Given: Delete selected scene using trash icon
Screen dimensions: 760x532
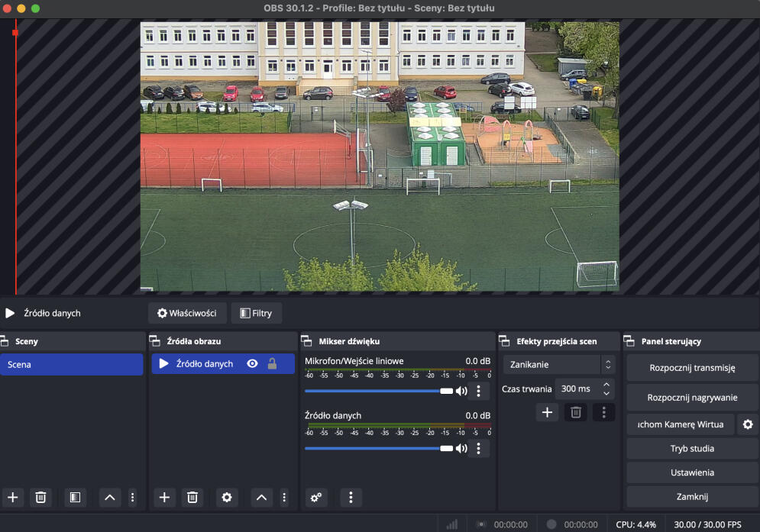Looking at the screenshot, I should click(40, 498).
